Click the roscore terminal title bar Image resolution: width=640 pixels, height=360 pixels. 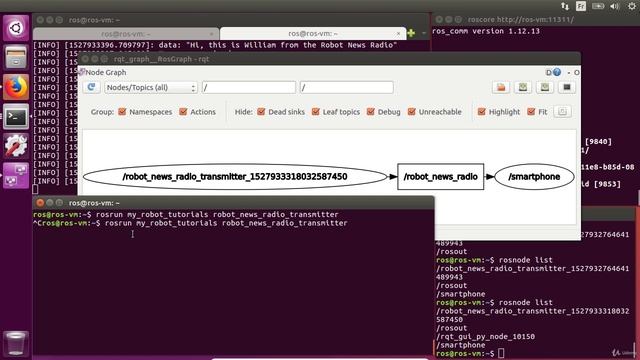[536, 20]
